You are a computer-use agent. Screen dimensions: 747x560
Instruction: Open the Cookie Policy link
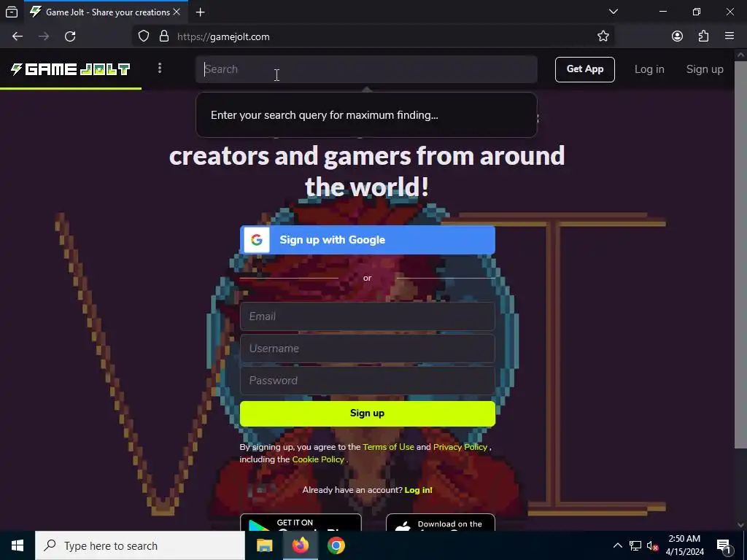pyautogui.click(x=318, y=459)
